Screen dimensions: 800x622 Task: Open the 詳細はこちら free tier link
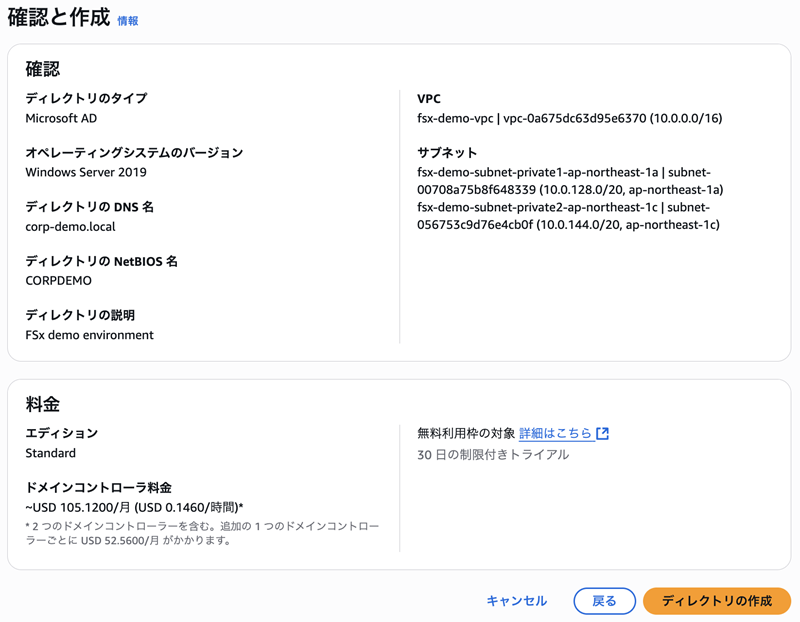tap(555, 434)
